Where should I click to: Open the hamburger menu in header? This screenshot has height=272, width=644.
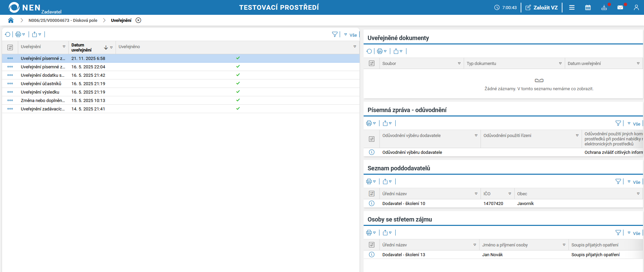point(572,7)
